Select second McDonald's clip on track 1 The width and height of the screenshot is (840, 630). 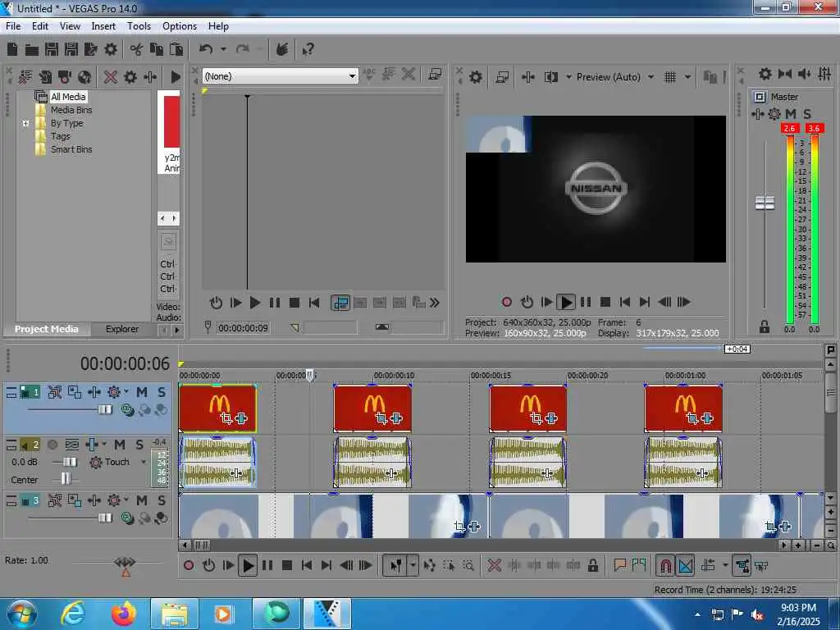click(372, 409)
